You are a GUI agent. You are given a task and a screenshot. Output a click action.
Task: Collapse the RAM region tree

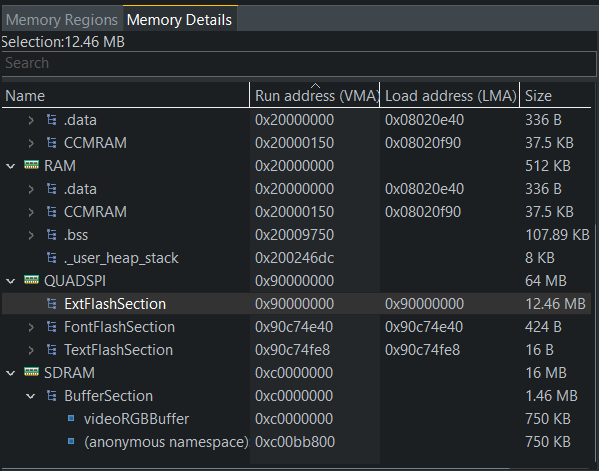(11, 166)
